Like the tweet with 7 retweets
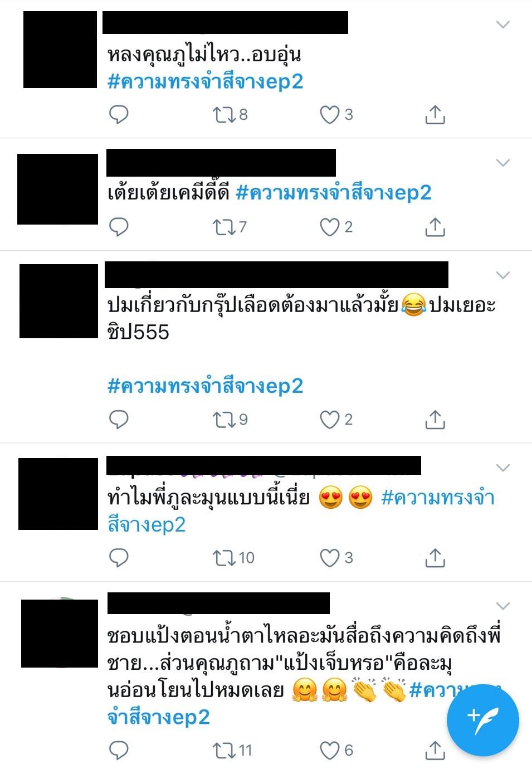532x769 pixels. tap(336, 227)
